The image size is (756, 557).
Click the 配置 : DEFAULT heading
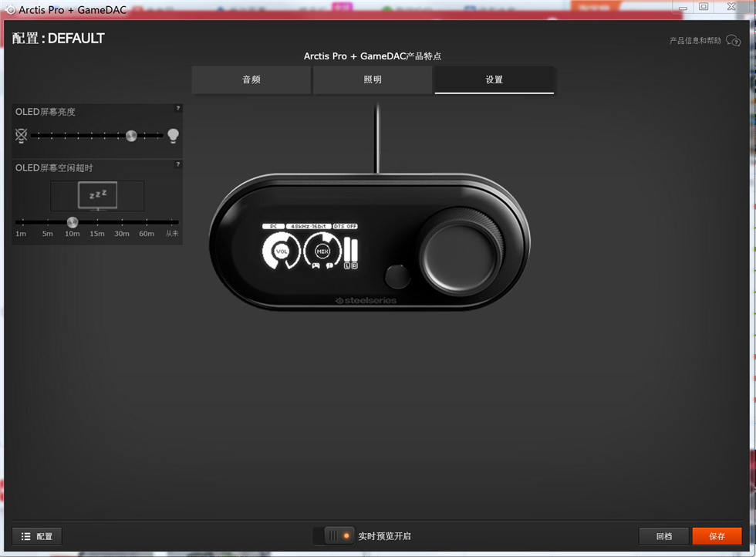59,39
